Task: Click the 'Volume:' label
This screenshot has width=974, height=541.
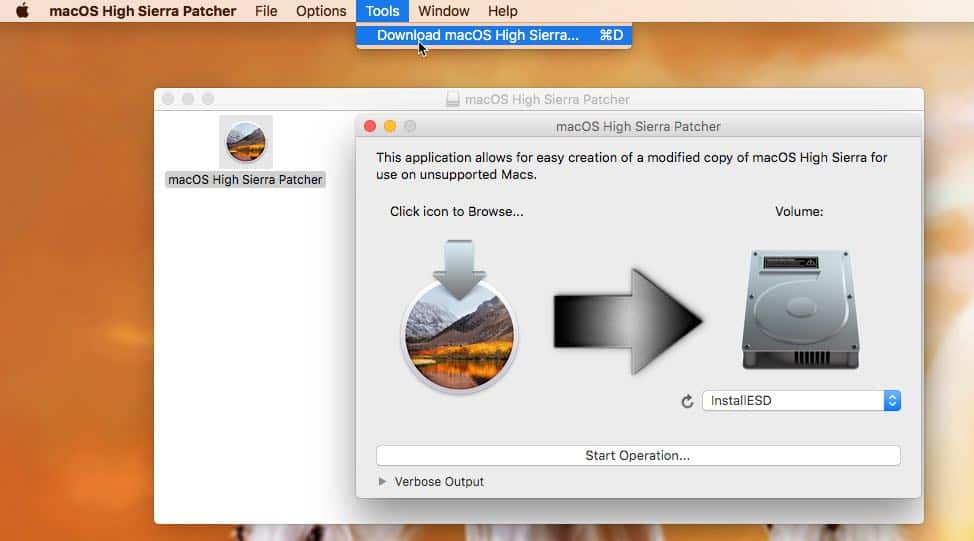Action: point(799,212)
